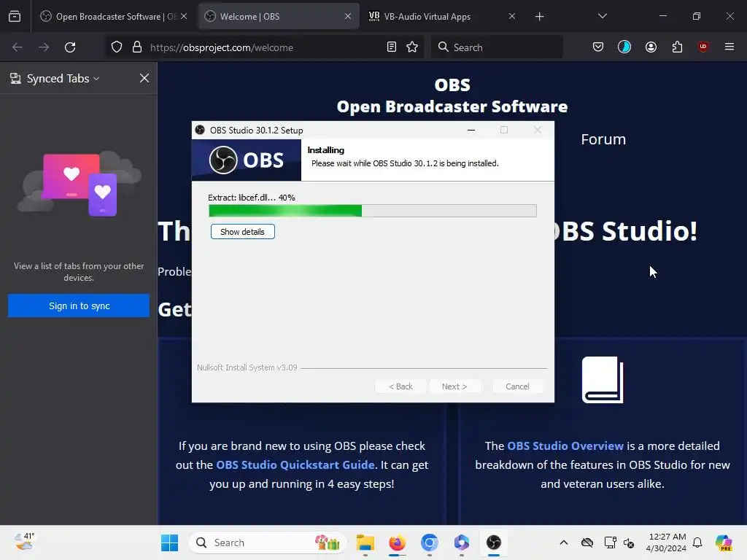Close the Welcome | OBS tab
Viewport: 747px width, 560px height.
[x=348, y=16]
